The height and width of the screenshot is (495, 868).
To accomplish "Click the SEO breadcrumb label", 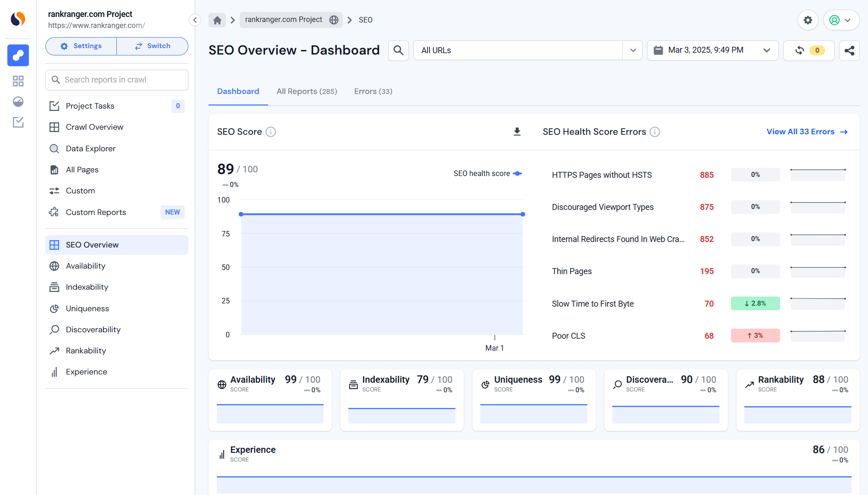I will tap(365, 20).
